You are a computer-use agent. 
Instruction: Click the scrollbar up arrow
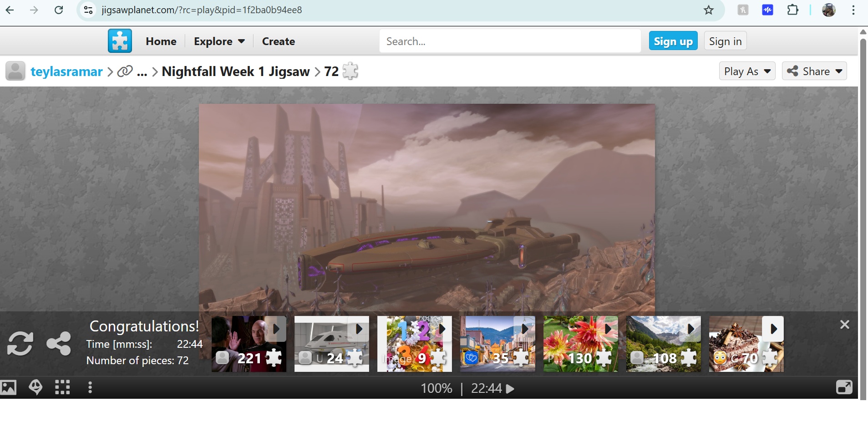(x=863, y=32)
